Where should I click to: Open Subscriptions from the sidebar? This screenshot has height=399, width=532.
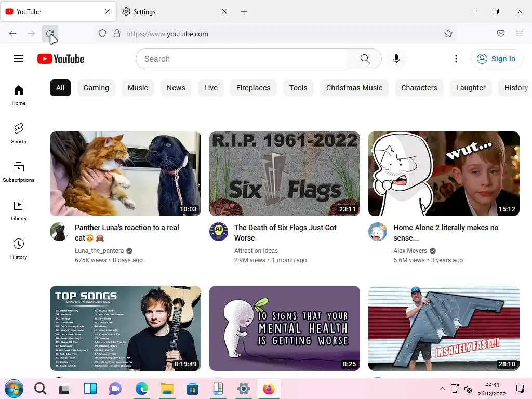click(19, 172)
